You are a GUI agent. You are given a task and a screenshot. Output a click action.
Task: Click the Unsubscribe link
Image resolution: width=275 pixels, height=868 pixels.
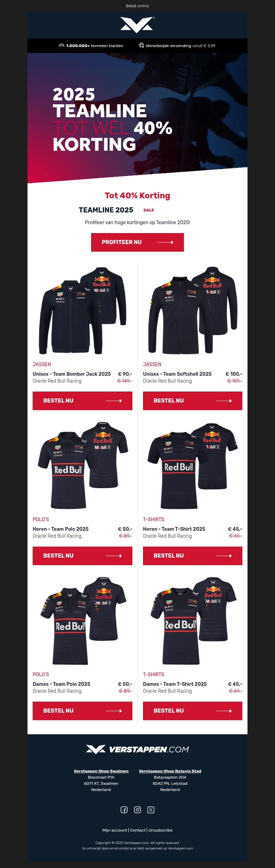pyautogui.click(x=161, y=830)
